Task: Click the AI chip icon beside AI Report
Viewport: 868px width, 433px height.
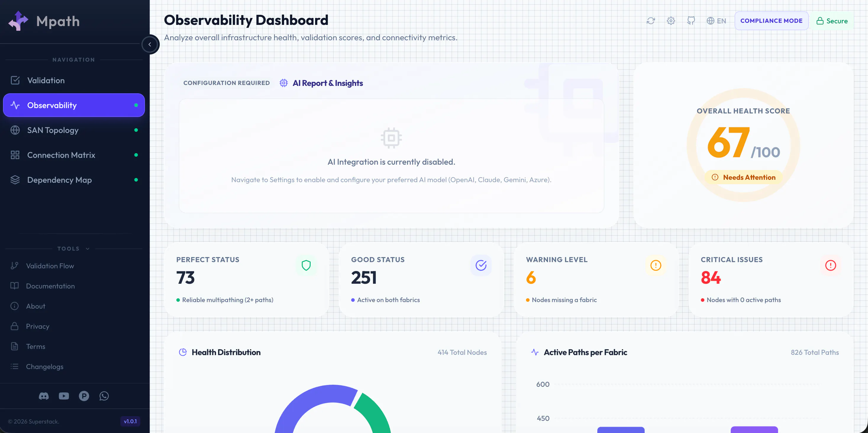Action: coord(284,83)
